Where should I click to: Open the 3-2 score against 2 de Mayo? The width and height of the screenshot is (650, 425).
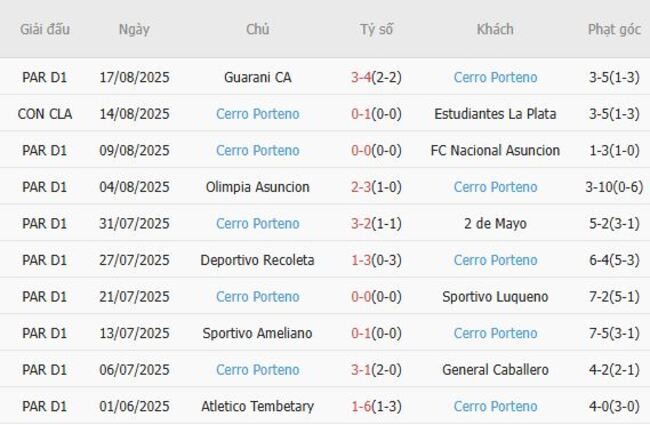(362, 223)
